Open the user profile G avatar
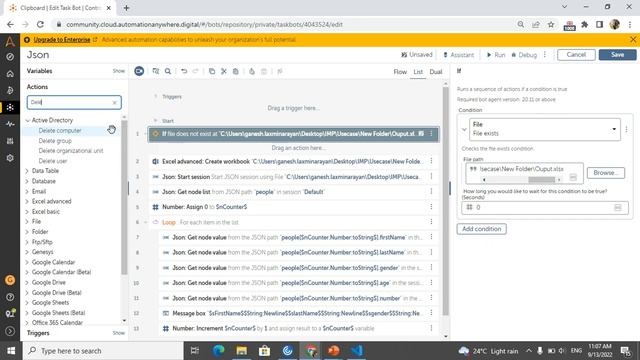Image resolution: width=640 pixels, height=360 pixels. [x=10, y=280]
